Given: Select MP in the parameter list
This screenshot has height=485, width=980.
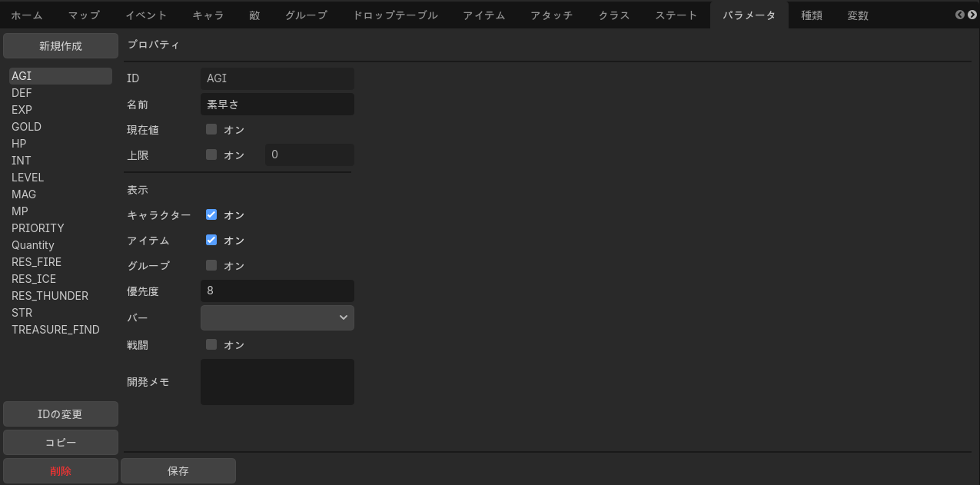Looking at the screenshot, I should pos(61,211).
